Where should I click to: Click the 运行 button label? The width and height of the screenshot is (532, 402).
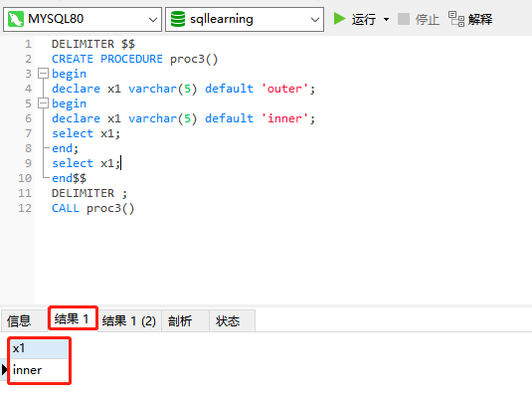(364, 19)
